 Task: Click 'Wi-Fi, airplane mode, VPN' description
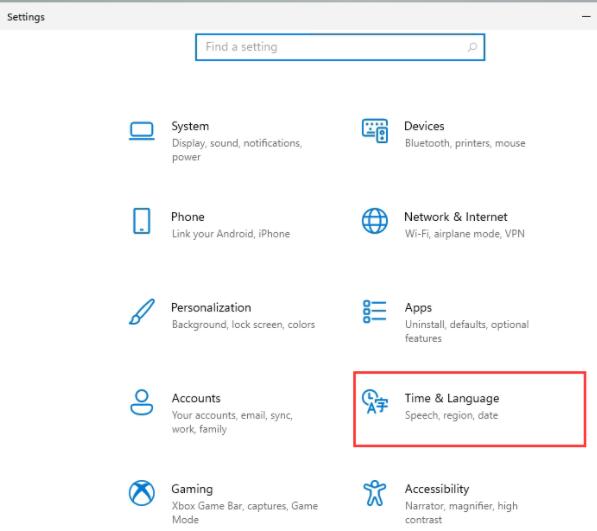point(465,234)
